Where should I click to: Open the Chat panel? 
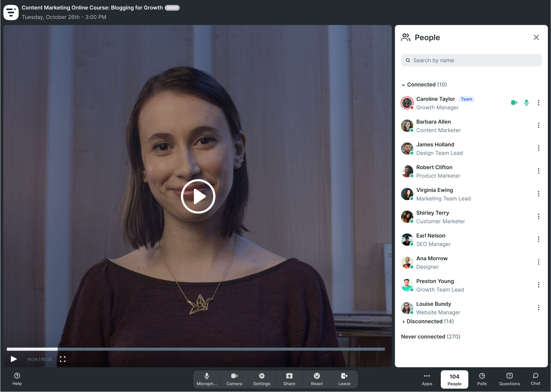pyautogui.click(x=536, y=379)
